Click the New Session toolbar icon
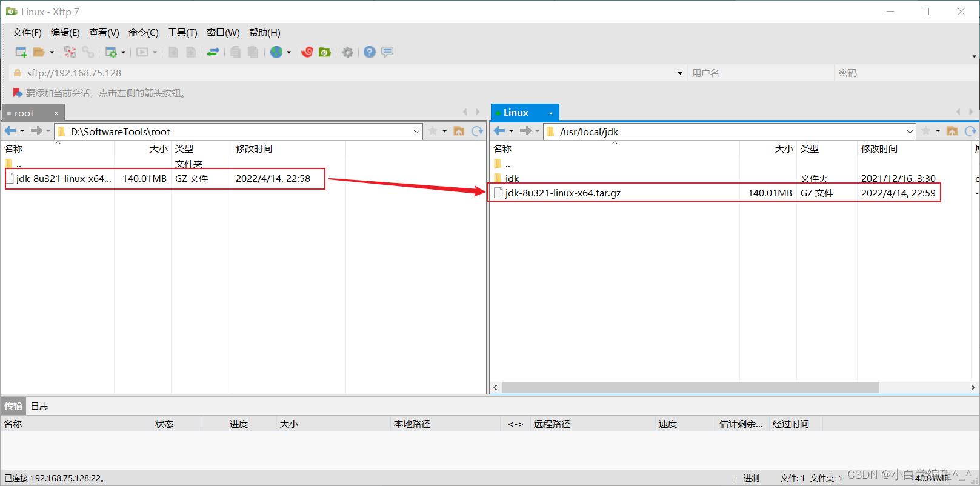 pyautogui.click(x=21, y=52)
